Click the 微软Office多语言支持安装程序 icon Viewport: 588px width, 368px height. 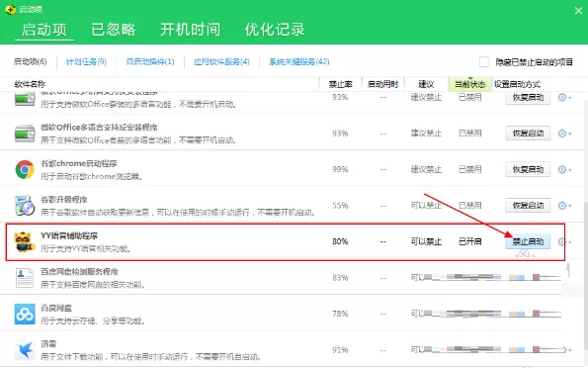point(25,134)
